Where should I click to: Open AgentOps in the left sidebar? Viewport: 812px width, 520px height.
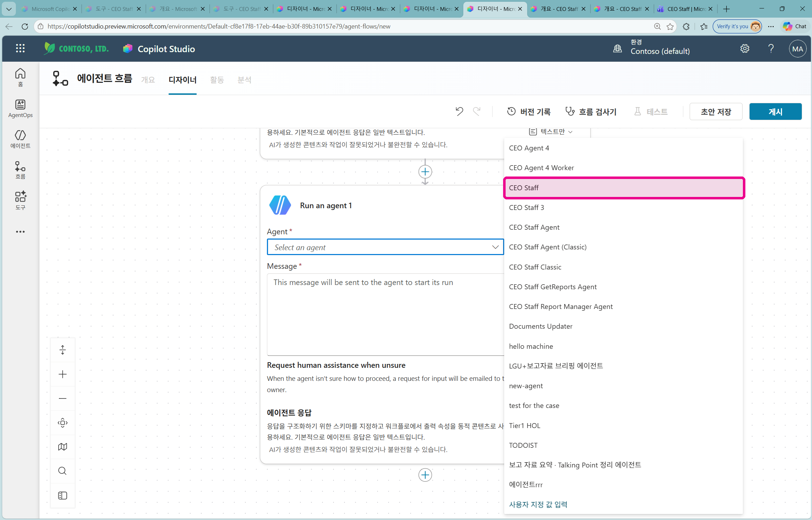(x=20, y=109)
